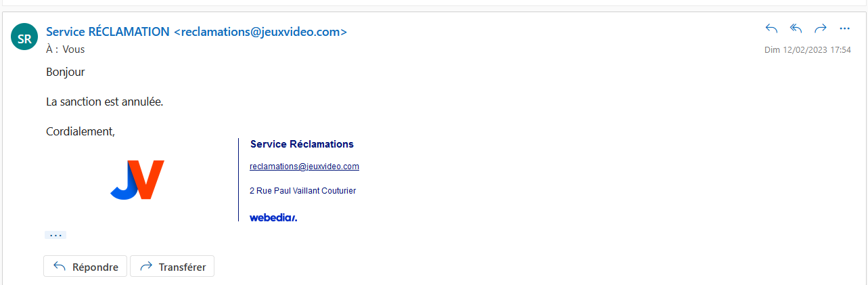
Task: Click the reply-all double arrow icon
Action: tap(796, 28)
